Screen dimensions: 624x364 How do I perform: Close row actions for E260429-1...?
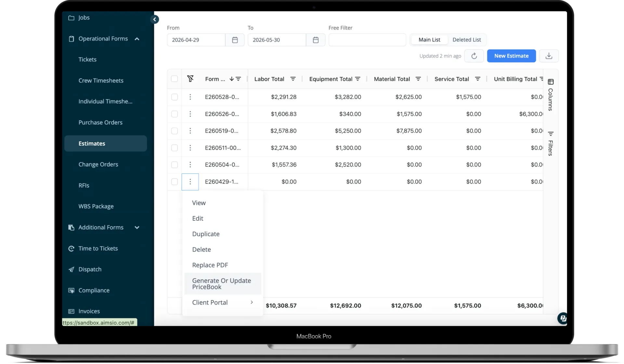(x=190, y=182)
